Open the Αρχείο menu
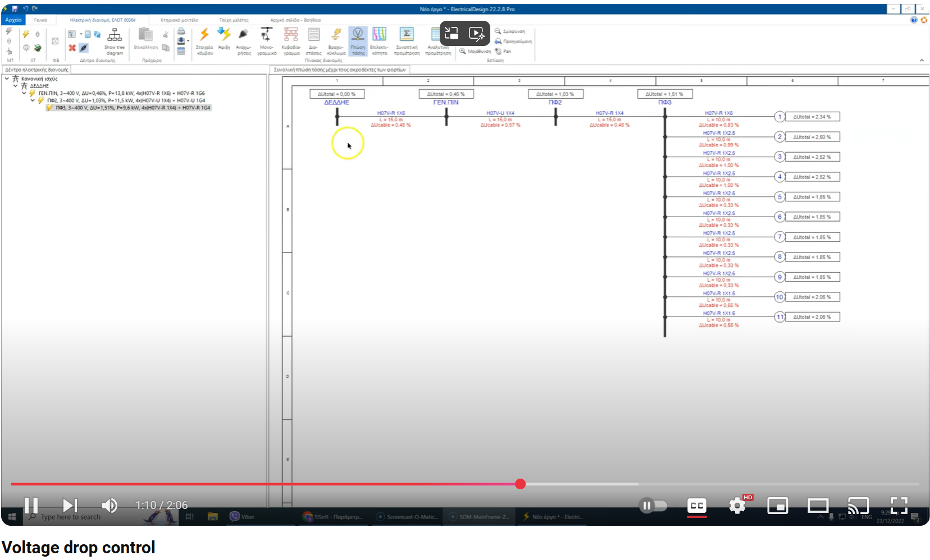Screen dimensions: 930x560 point(13,20)
